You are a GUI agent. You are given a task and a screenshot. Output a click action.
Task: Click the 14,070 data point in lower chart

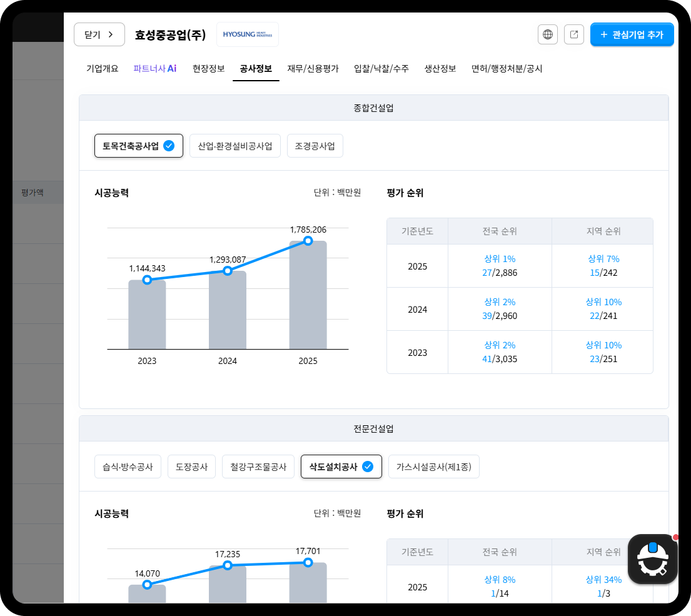click(x=147, y=585)
